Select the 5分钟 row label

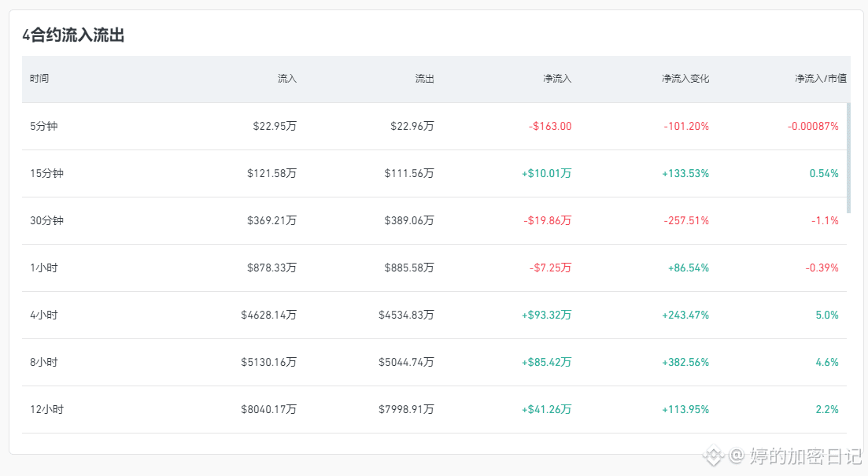click(44, 126)
